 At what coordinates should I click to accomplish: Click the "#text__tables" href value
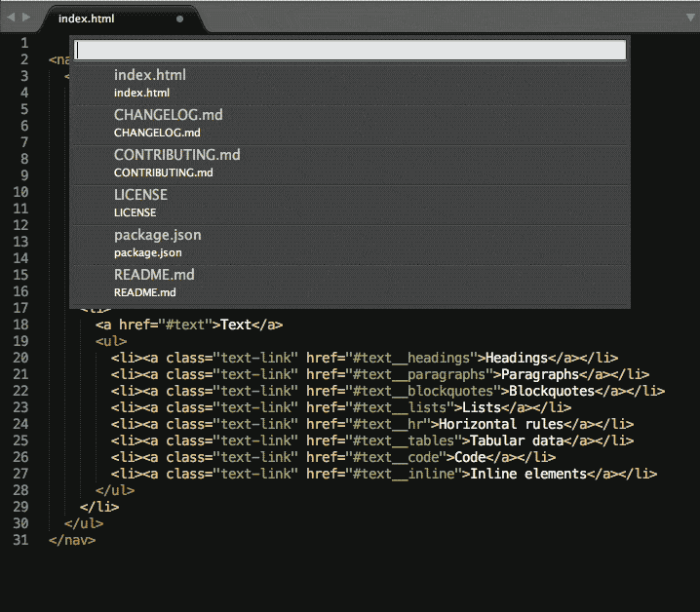coord(404,440)
